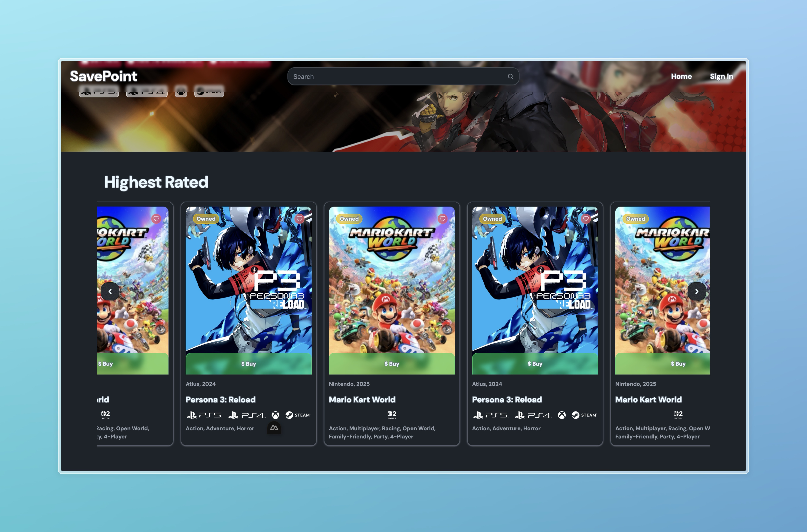Viewport: 807px width, 532px height.
Task: Click the search magnifier icon
Action: tap(510, 76)
